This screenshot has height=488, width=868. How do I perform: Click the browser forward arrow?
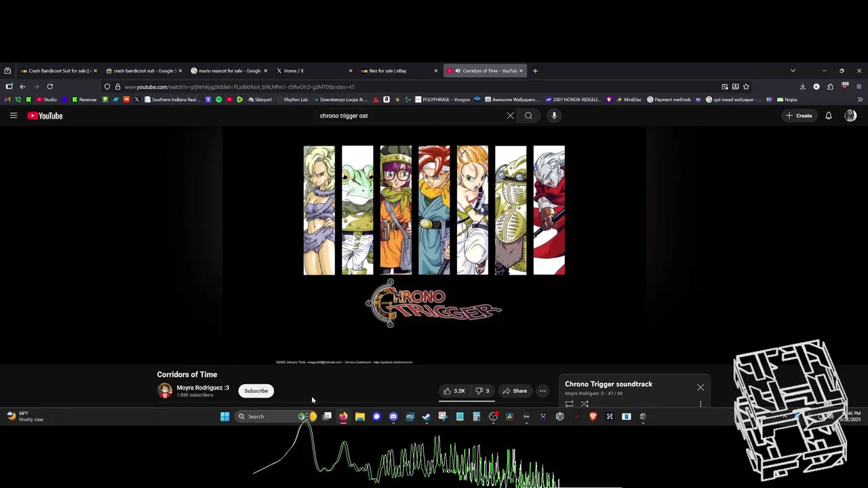(36, 87)
